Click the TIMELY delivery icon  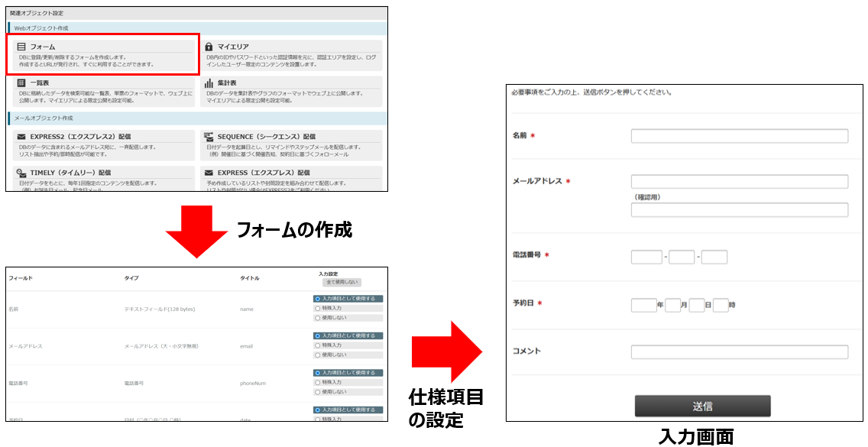coord(21,173)
